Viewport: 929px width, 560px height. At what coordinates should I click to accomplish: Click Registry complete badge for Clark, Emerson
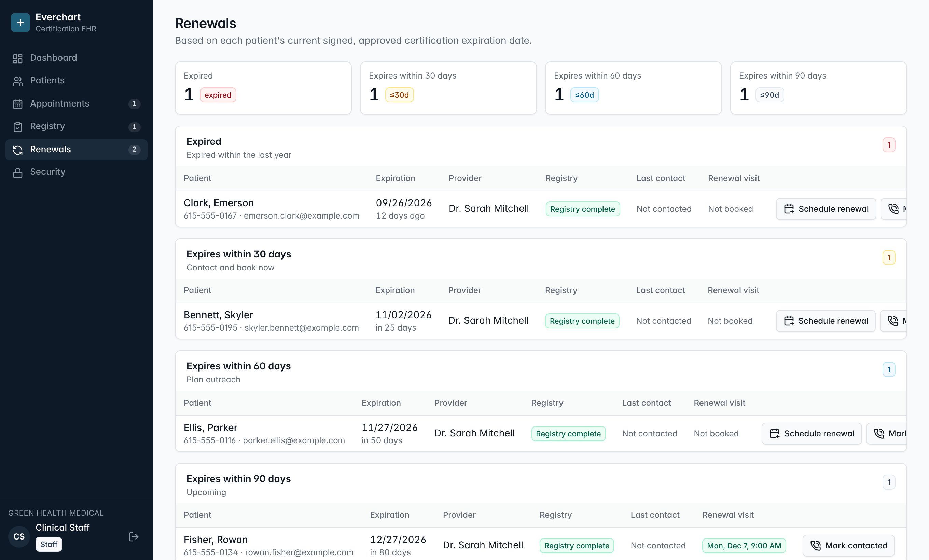583,209
